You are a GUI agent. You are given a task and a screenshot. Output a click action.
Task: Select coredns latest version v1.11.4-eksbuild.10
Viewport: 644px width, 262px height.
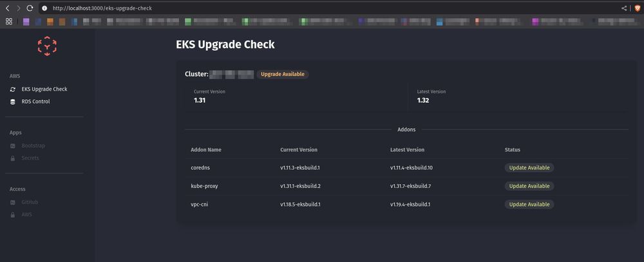[x=412, y=167]
